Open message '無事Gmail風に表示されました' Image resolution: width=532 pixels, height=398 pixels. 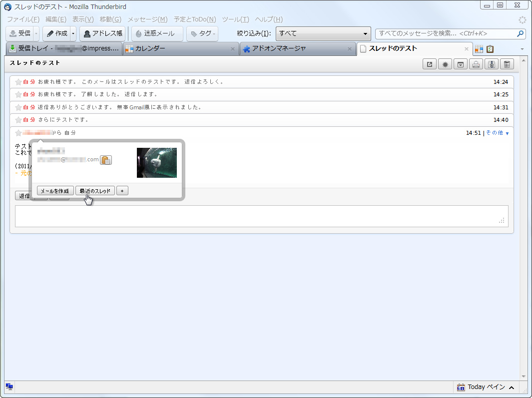point(262,107)
